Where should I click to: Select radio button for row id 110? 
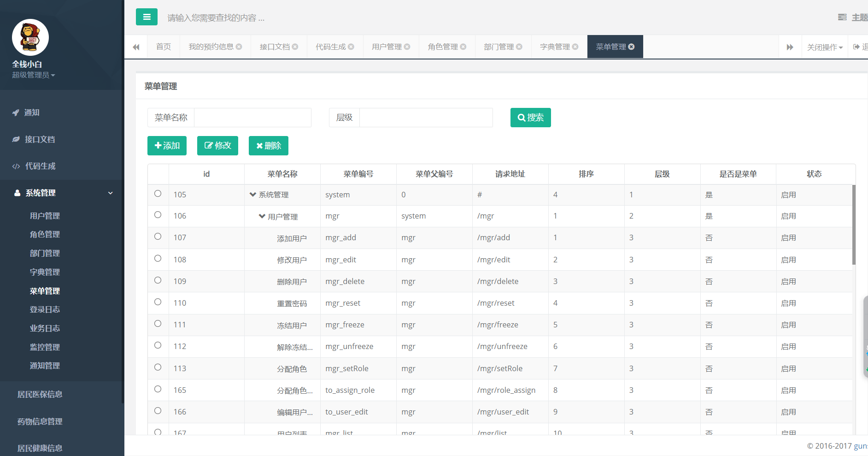[x=158, y=302]
